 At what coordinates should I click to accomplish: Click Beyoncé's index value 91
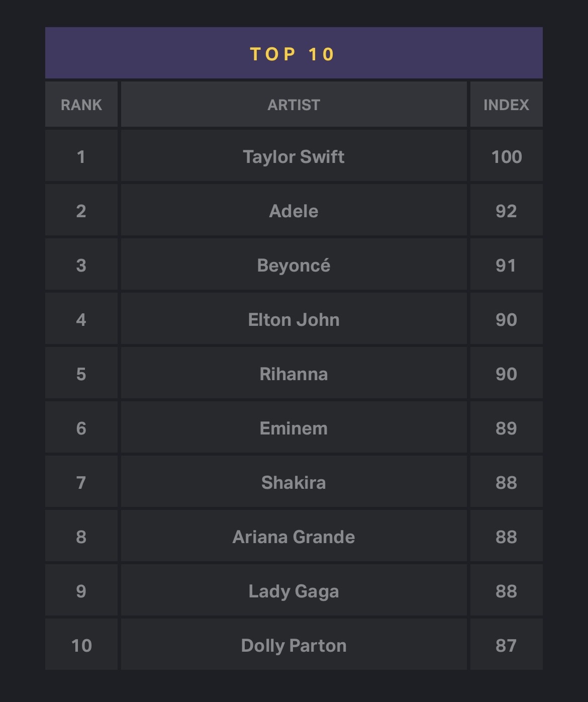click(x=507, y=265)
